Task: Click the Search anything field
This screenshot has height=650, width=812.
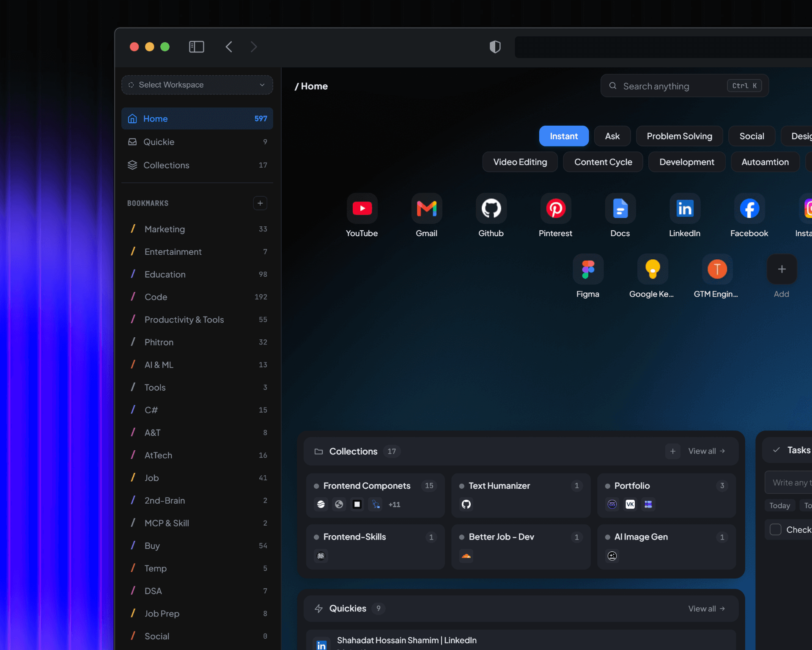Action: point(684,86)
